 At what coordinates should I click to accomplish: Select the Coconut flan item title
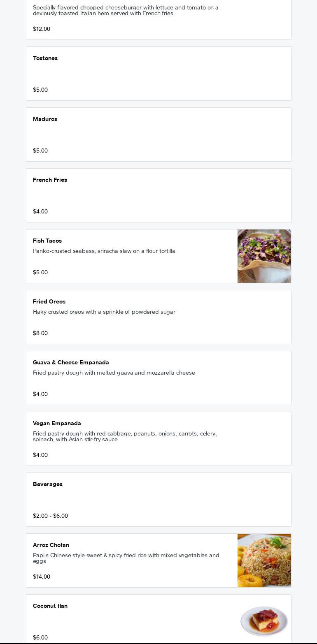click(x=50, y=606)
